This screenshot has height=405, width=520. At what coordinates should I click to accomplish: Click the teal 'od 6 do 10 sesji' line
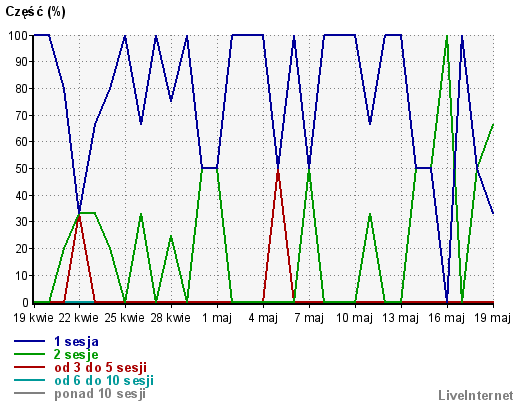coord(29,380)
